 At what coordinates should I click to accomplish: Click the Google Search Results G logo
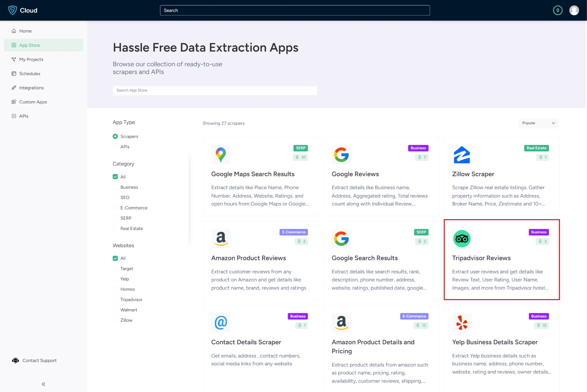point(341,239)
